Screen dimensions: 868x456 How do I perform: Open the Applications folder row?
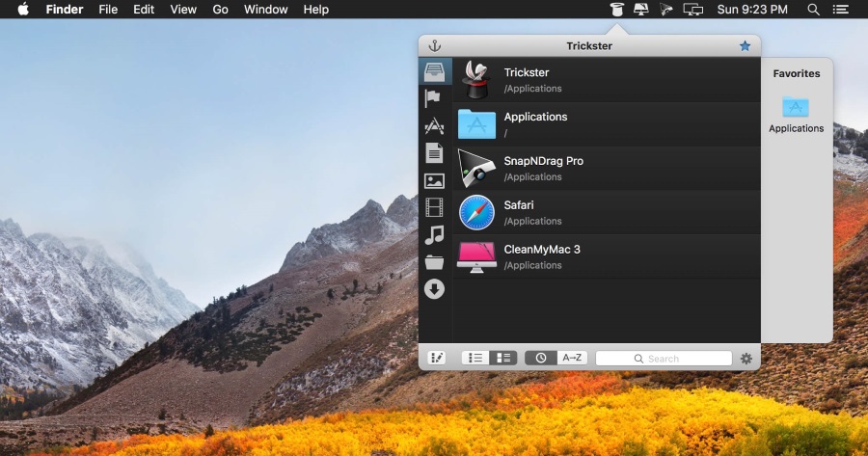point(607,124)
